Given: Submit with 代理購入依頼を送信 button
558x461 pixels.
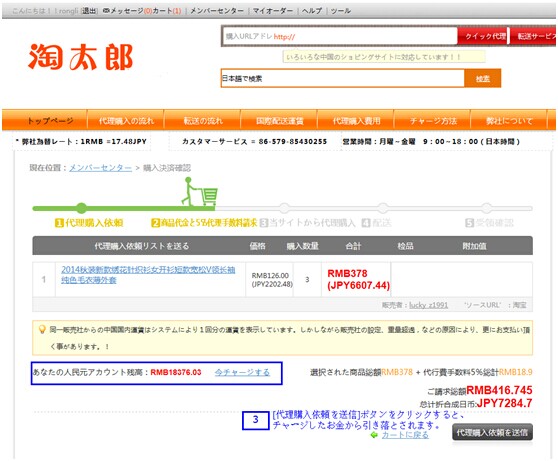Looking at the screenshot, I should 492,433.
